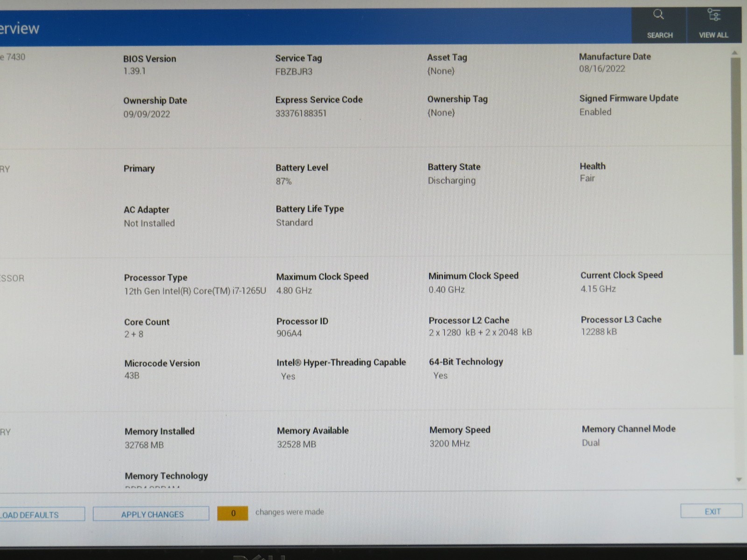Click the yellow changes counter showing 0
The width and height of the screenshot is (747, 560).
pos(233,513)
